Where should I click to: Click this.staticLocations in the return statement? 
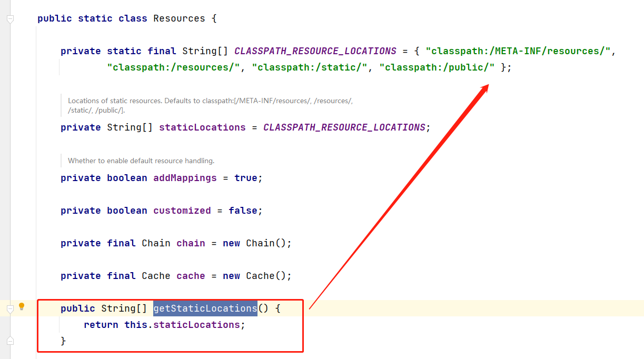click(x=182, y=325)
